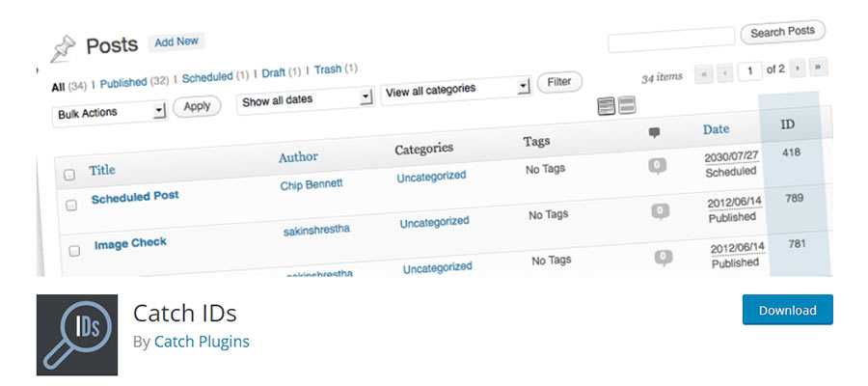Open the Bulk Actions dropdown
The height and width of the screenshot is (386, 868).
click(110, 113)
